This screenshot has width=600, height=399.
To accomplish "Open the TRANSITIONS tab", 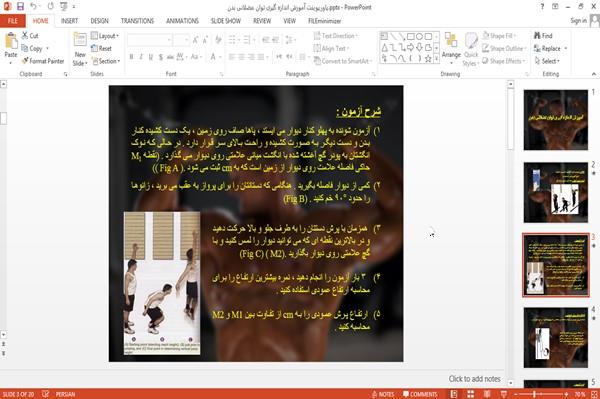I will coord(137,21).
